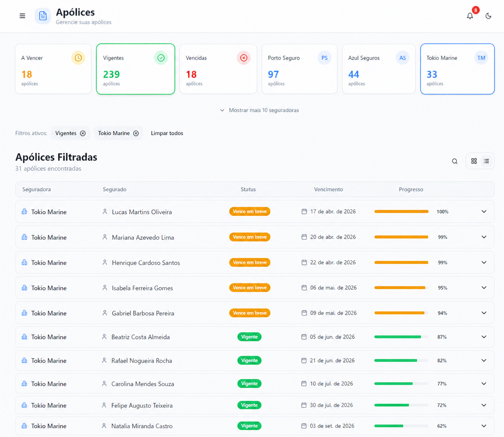This screenshot has width=504, height=437.
Task: Click the Vencimento column header
Action: coord(329,189)
